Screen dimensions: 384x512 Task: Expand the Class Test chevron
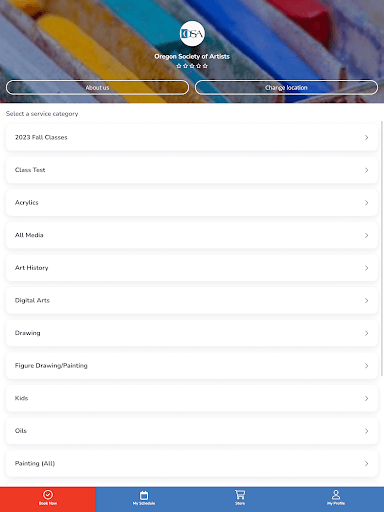pyautogui.click(x=366, y=170)
